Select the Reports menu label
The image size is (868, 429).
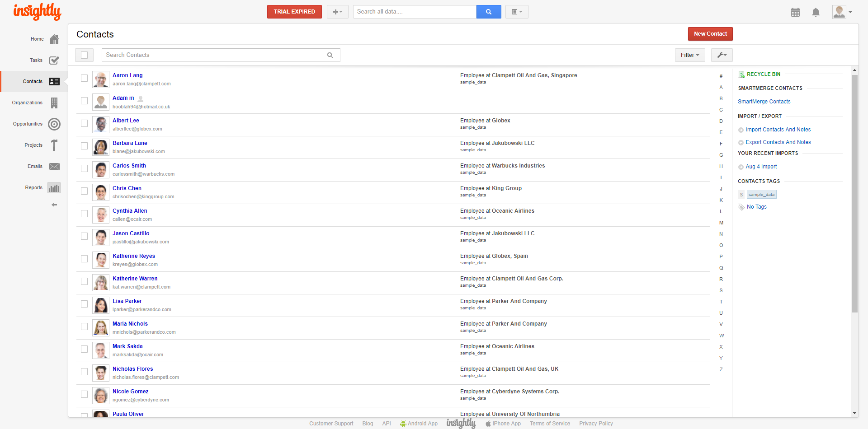click(x=34, y=188)
